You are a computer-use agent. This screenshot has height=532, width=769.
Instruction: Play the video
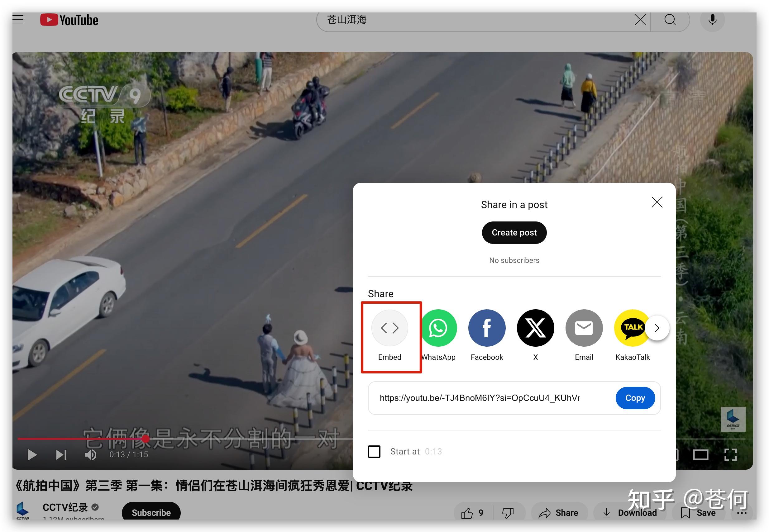point(32,454)
